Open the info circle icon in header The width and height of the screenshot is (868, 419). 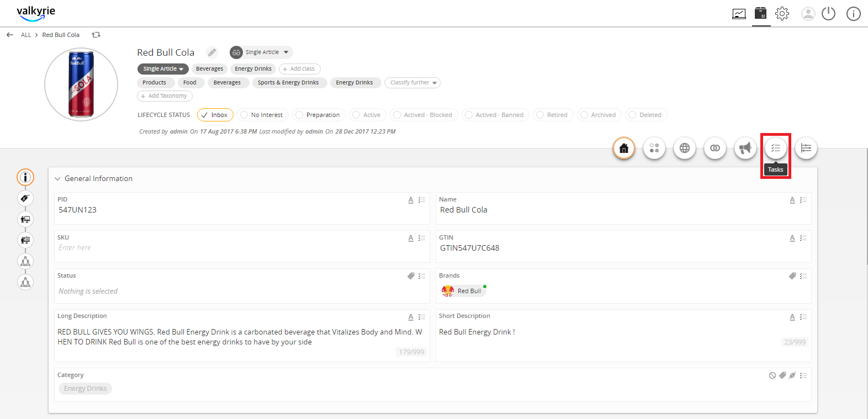854,14
